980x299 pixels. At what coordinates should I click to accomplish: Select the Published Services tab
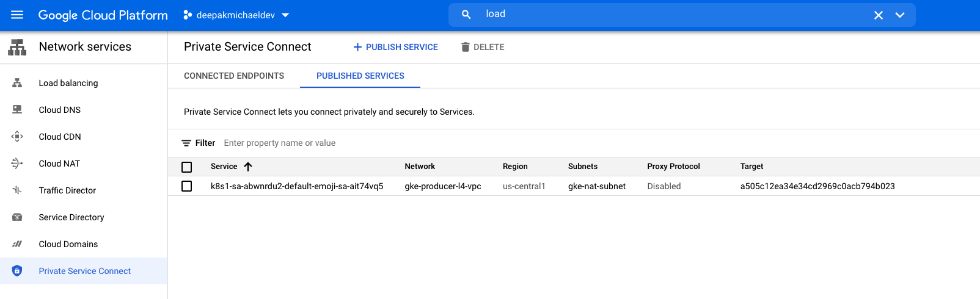point(360,76)
